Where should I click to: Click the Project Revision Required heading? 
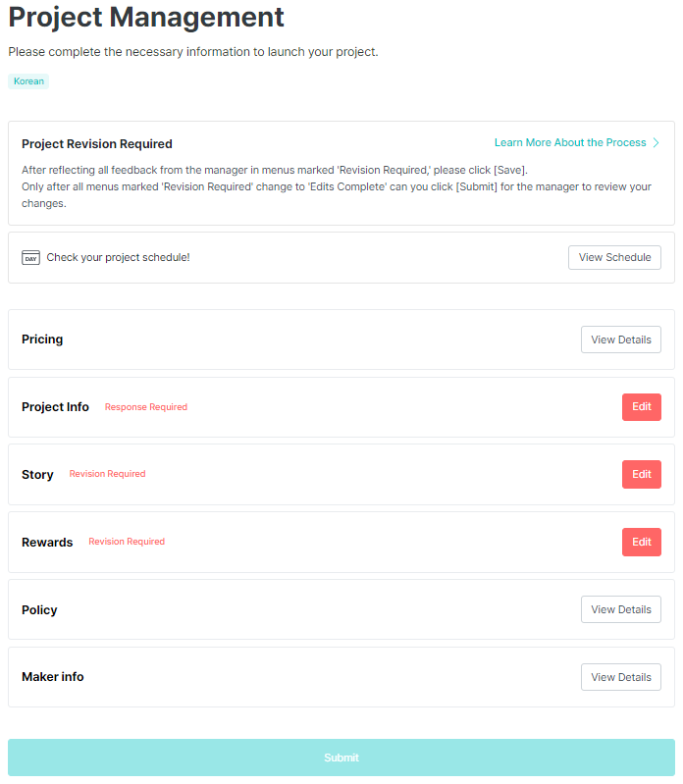tap(97, 144)
